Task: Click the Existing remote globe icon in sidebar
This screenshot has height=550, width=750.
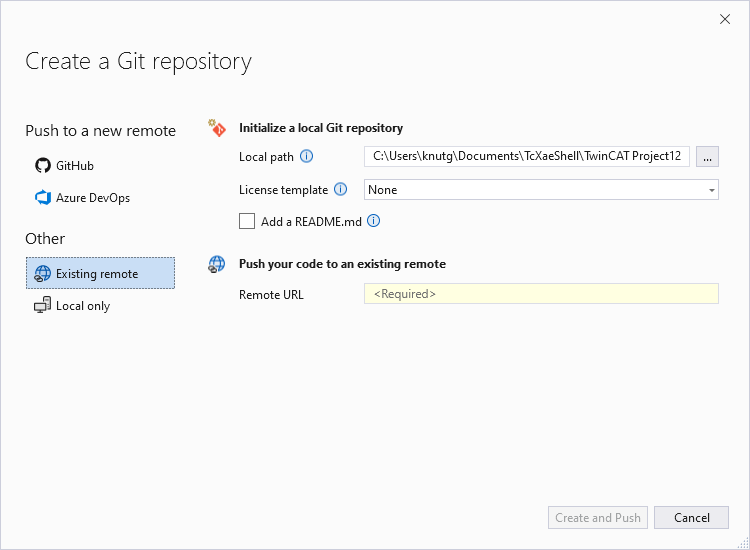Action: (43, 274)
